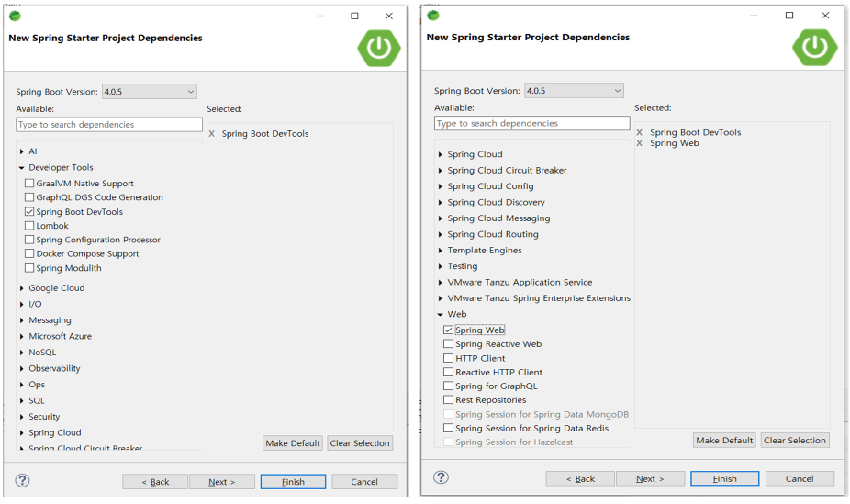The width and height of the screenshot is (850, 504).
Task: Focus the dependency search field in right dialog
Action: pyautogui.click(x=531, y=124)
